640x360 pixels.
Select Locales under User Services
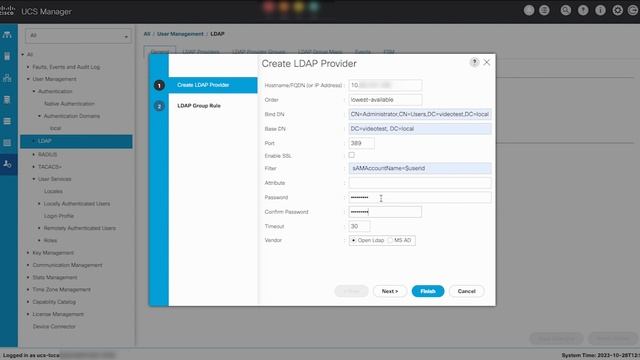53,191
